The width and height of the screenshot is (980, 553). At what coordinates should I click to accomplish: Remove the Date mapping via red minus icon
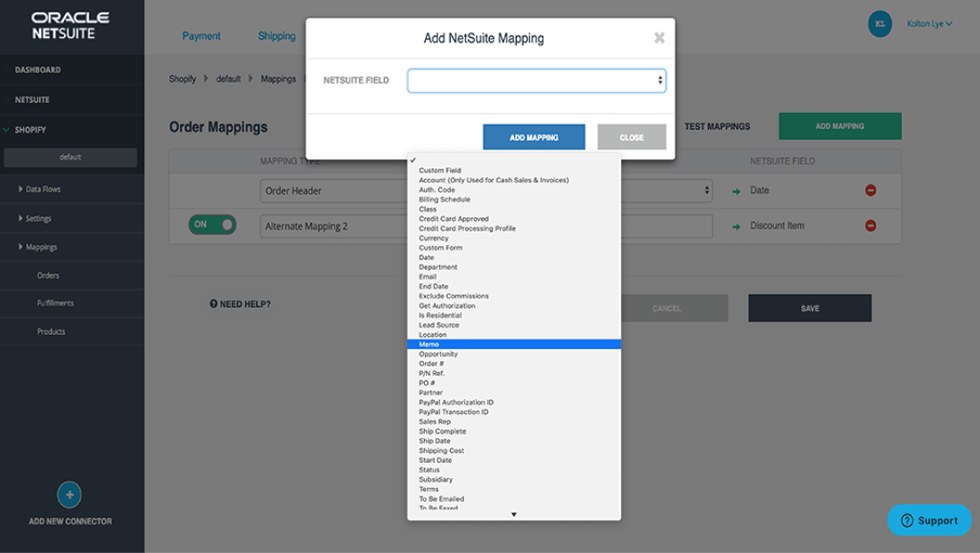pos(870,190)
